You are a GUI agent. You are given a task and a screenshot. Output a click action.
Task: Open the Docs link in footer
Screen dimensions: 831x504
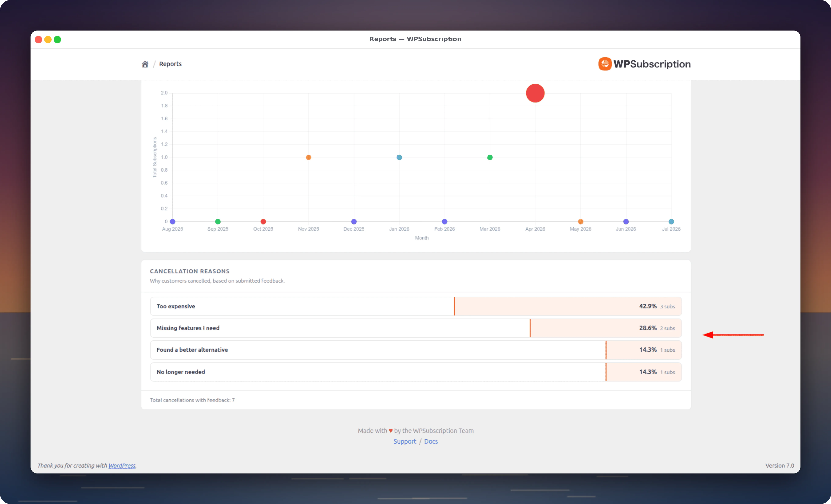click(431, 441)
